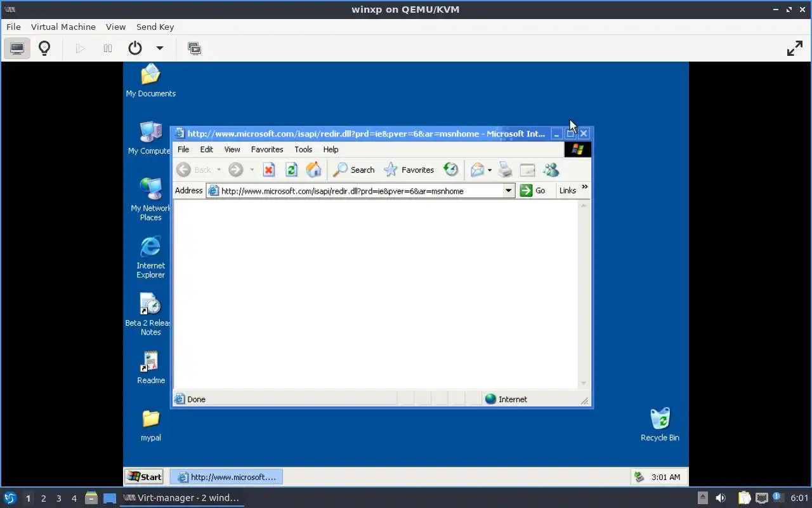
Task: Open virt-manager File menu
Action: pyautogui.click(x=13, y=27)
